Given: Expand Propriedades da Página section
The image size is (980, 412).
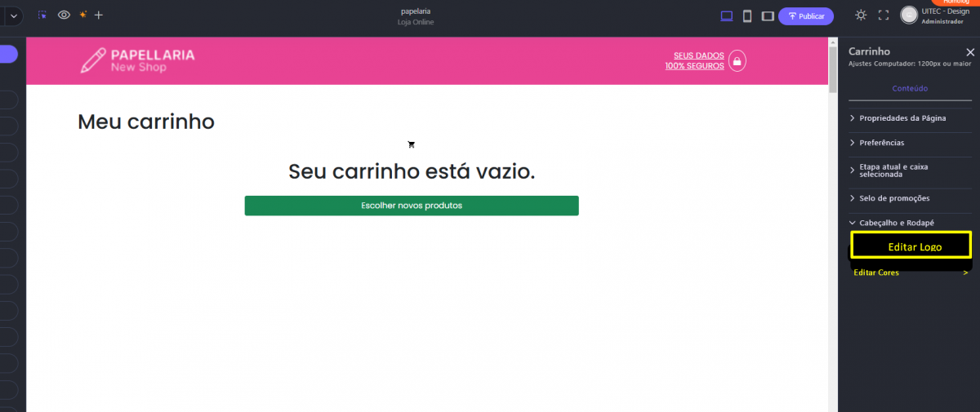Looking at the screenshot, I should coord(902,118).
